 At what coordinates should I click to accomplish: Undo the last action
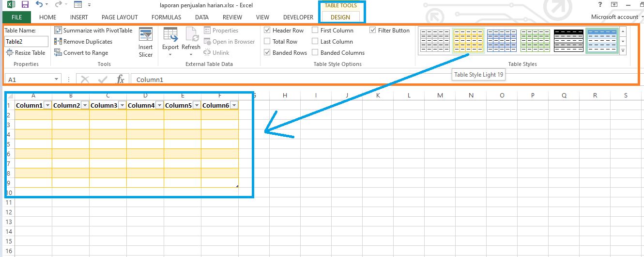39,4
